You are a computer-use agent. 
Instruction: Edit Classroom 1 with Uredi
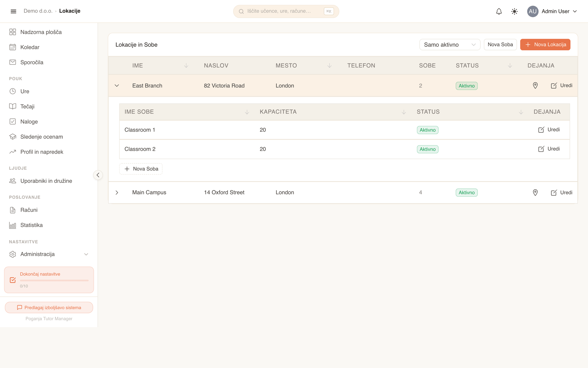[x=549, y=130]
